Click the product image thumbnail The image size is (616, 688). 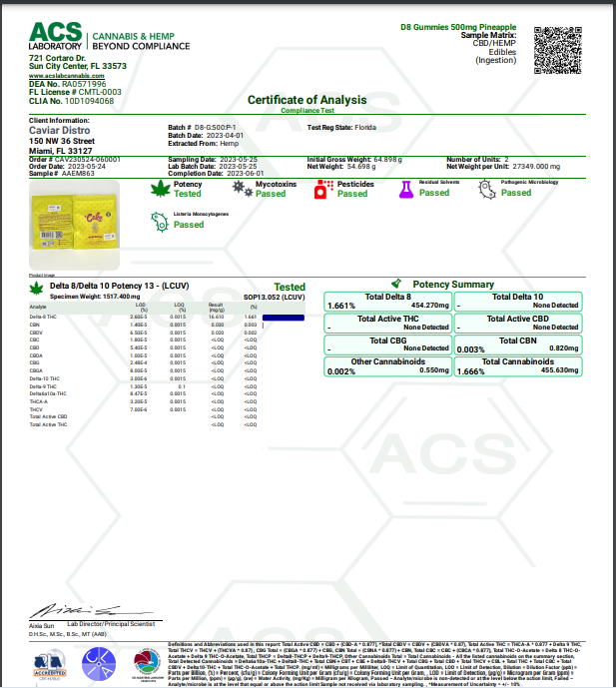tap(74, 225)
